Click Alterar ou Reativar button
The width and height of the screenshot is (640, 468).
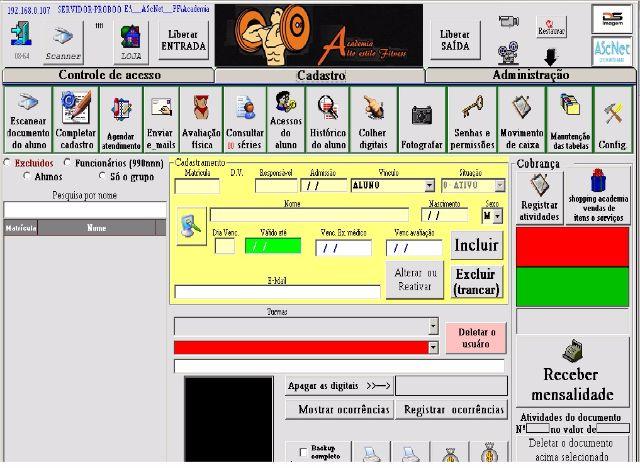coord(415,280)
